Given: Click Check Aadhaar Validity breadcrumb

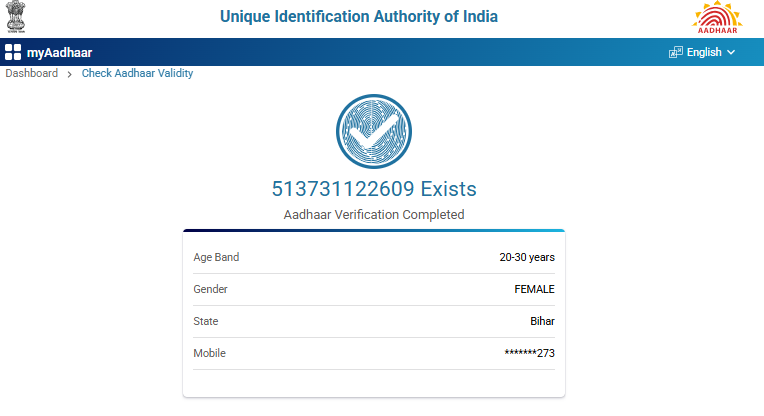Looking at the screenshot, I should (137, 73).
